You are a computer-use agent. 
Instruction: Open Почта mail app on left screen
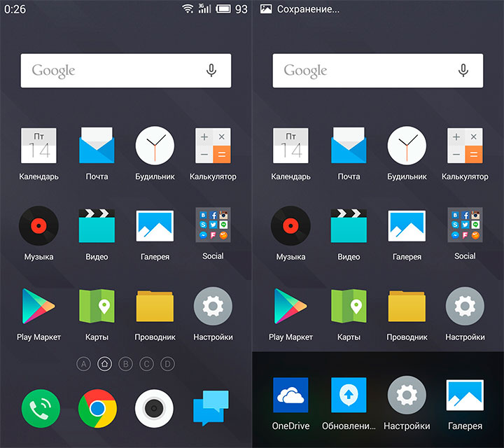[97, 146]
